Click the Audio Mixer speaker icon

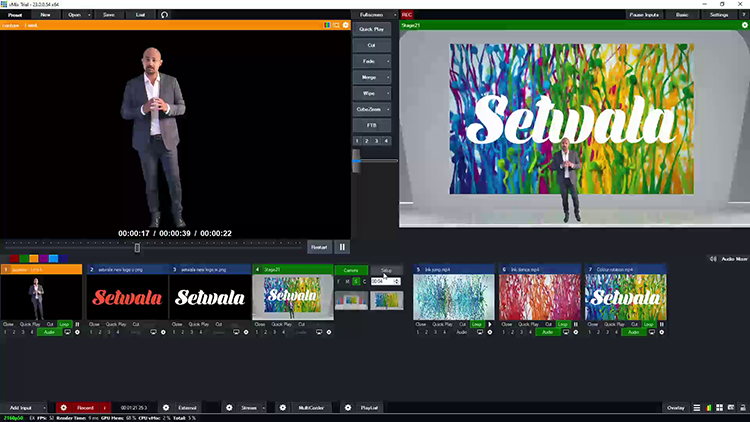[711, 259]
